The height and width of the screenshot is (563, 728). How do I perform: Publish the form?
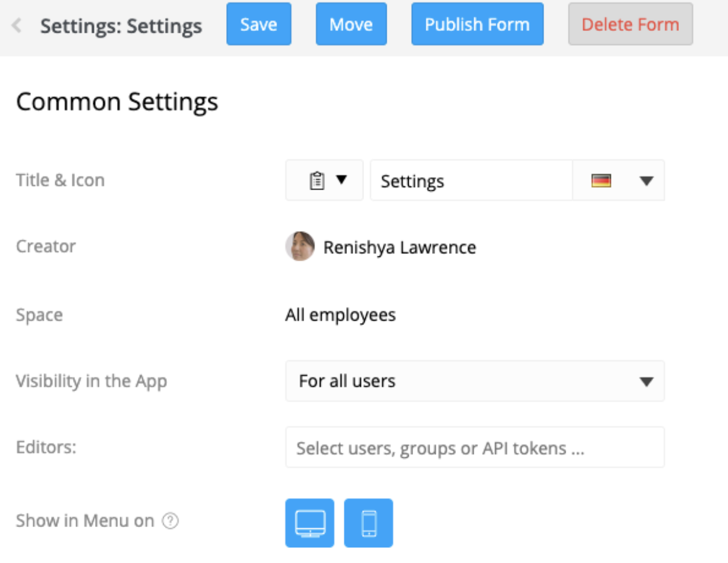pos(477,24)
